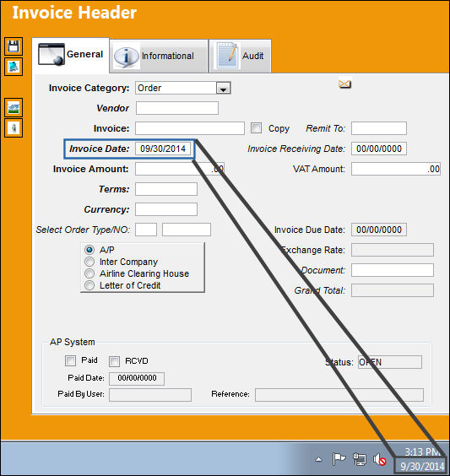Click the Select Order Type small field

click(x=146, y=230)
